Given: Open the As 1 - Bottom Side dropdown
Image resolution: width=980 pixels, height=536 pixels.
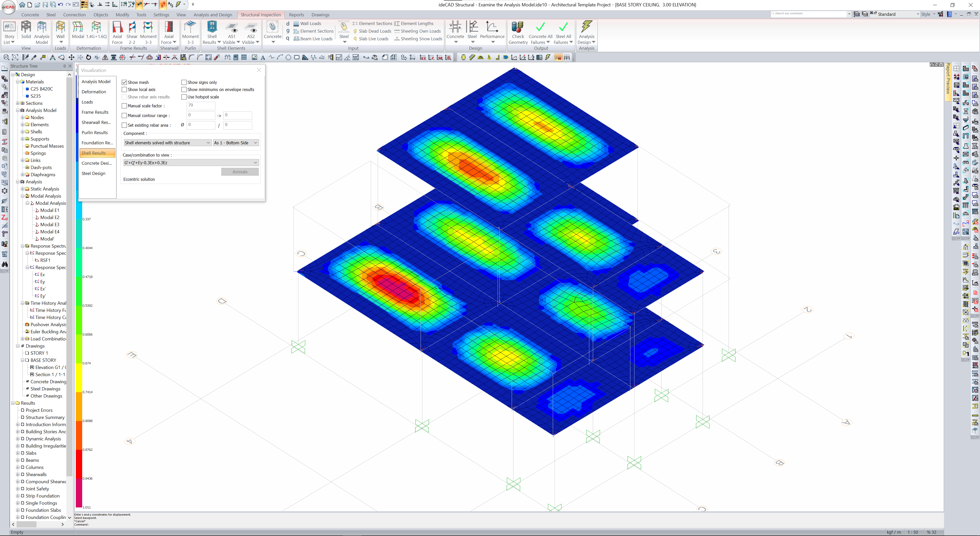Looking at the screenshot, I should click(x=236, y=143).
